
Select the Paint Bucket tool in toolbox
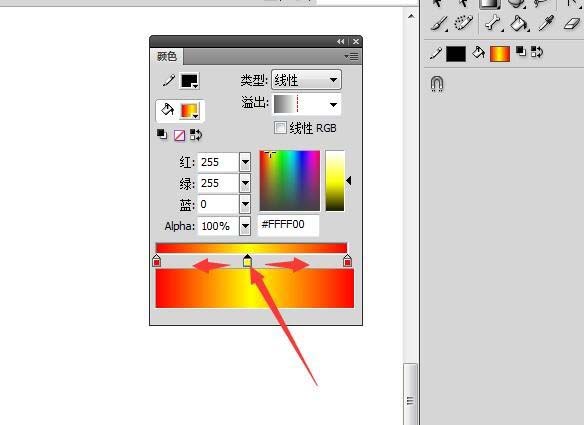[x=519, y=24]
